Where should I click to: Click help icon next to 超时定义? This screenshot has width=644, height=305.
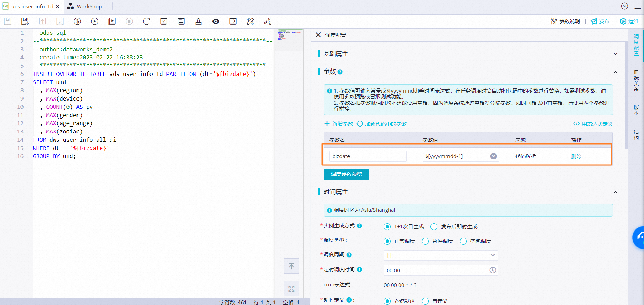coord(349,300)
